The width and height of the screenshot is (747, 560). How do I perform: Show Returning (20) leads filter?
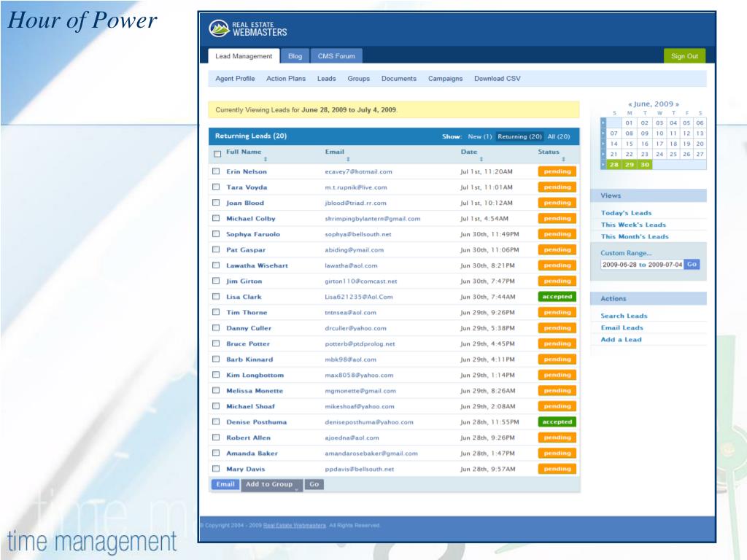pyautogui.click(x=519, y=136)
